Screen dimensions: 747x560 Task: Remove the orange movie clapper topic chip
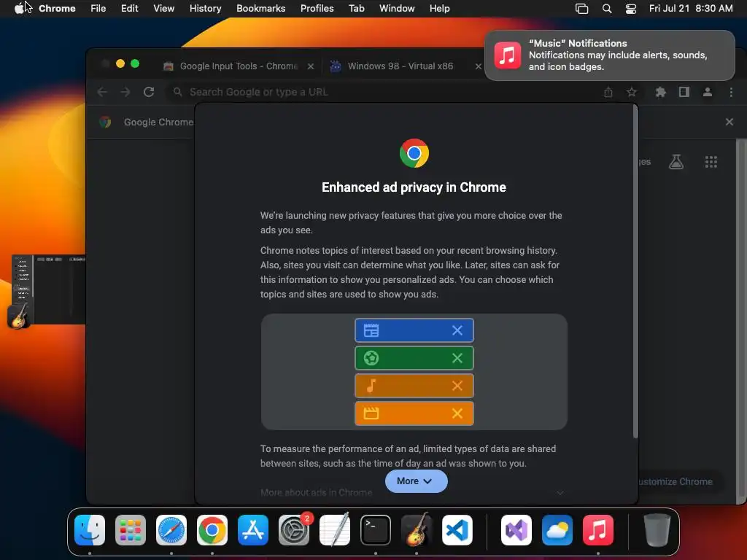coord(457,413)
